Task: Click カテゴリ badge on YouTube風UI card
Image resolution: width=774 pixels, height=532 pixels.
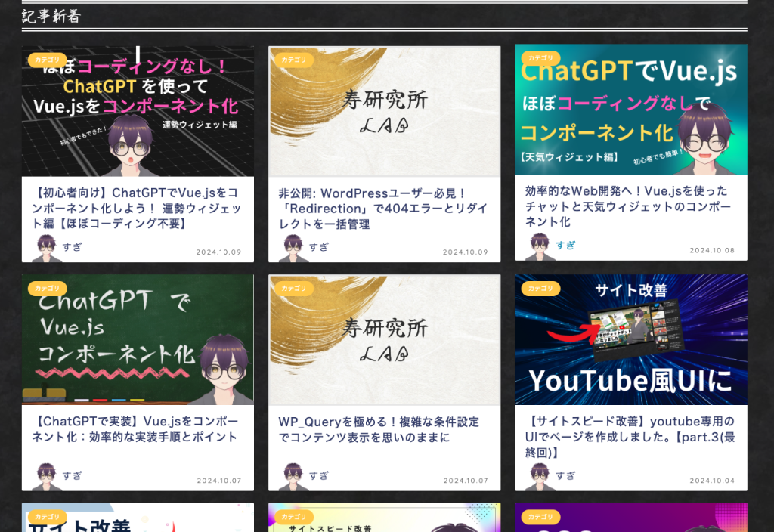Action: coord(541,288)
